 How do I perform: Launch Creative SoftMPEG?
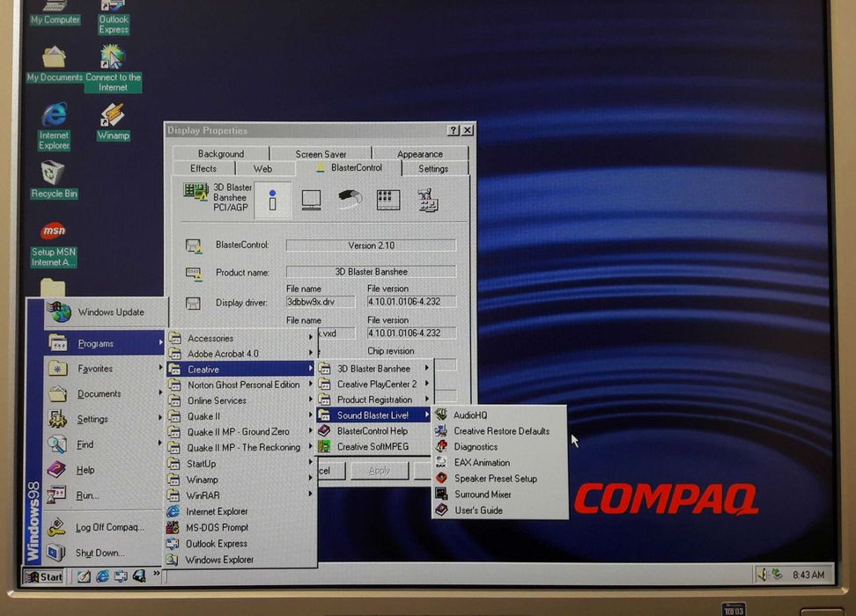pos(373,447)
